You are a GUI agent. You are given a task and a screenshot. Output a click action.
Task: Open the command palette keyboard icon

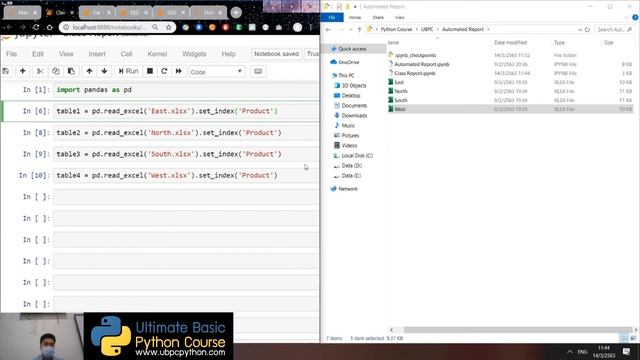[x=258, y=71]
